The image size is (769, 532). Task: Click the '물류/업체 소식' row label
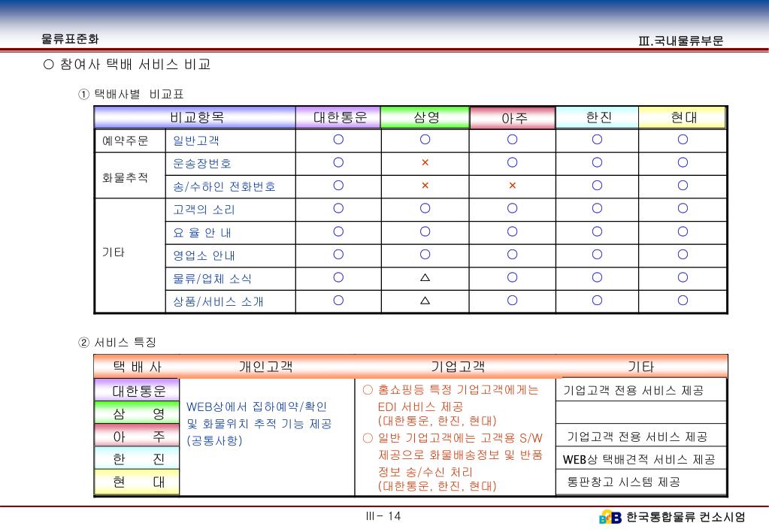coord(212,279)
